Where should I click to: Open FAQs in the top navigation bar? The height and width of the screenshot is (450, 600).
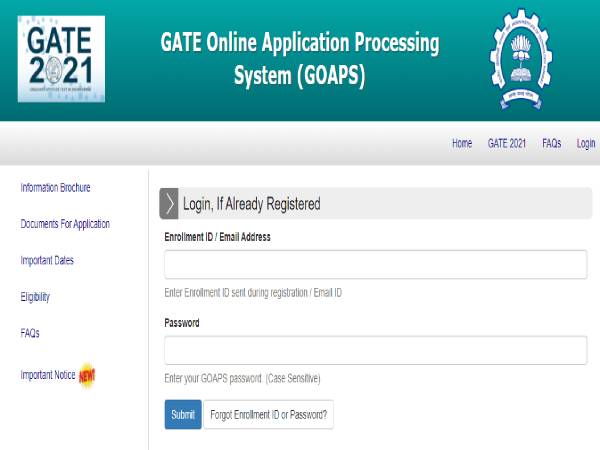coord(551,143)
